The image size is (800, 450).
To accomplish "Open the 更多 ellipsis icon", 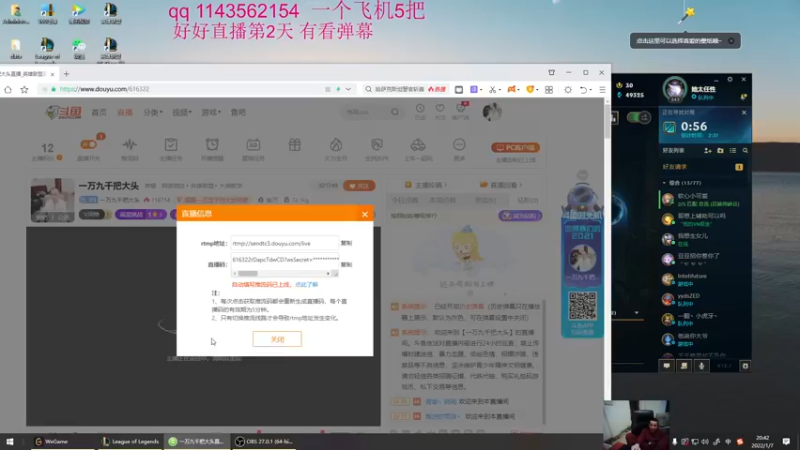I will 459,144.
